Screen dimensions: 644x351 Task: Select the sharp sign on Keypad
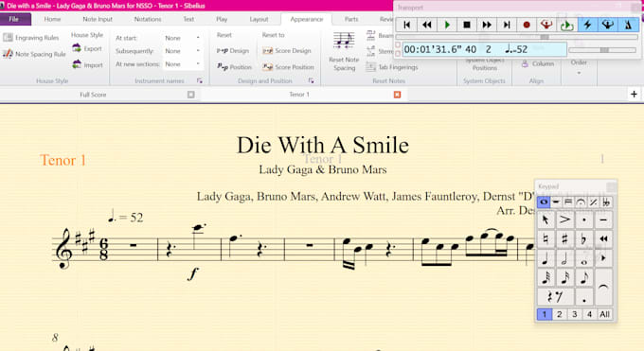564,239
